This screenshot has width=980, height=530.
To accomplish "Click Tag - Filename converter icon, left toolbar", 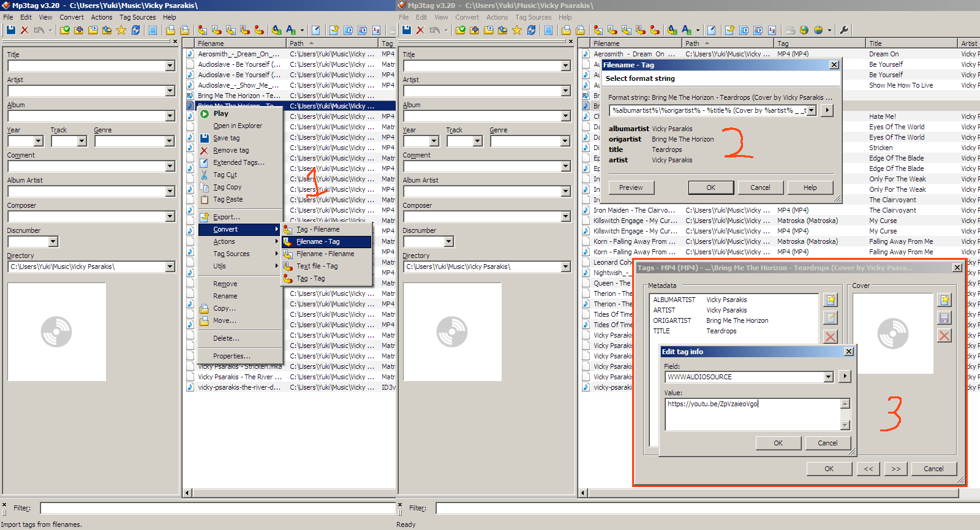I will click(x=202, y=30).
